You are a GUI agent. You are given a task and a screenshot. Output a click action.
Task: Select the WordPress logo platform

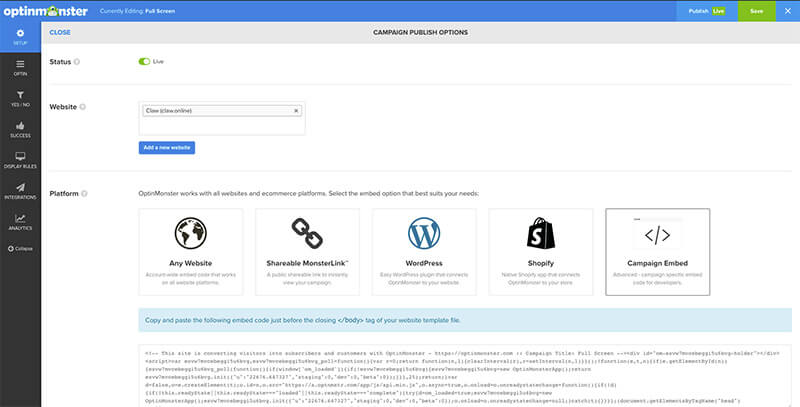(424, 251)
